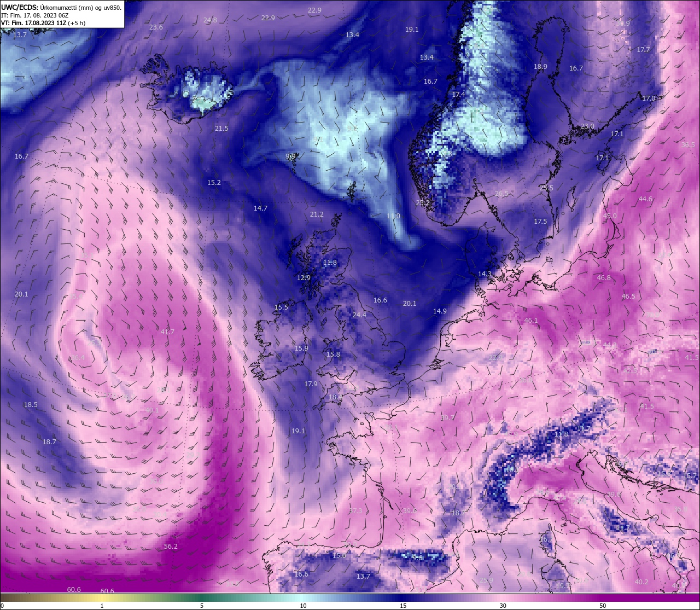Click the map value 40.2
The image size is (700, 610).
pos(641,582)
